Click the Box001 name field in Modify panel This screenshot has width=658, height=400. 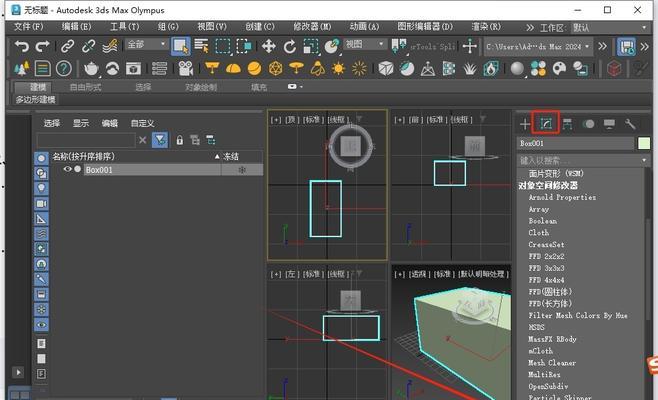(575, 143)
